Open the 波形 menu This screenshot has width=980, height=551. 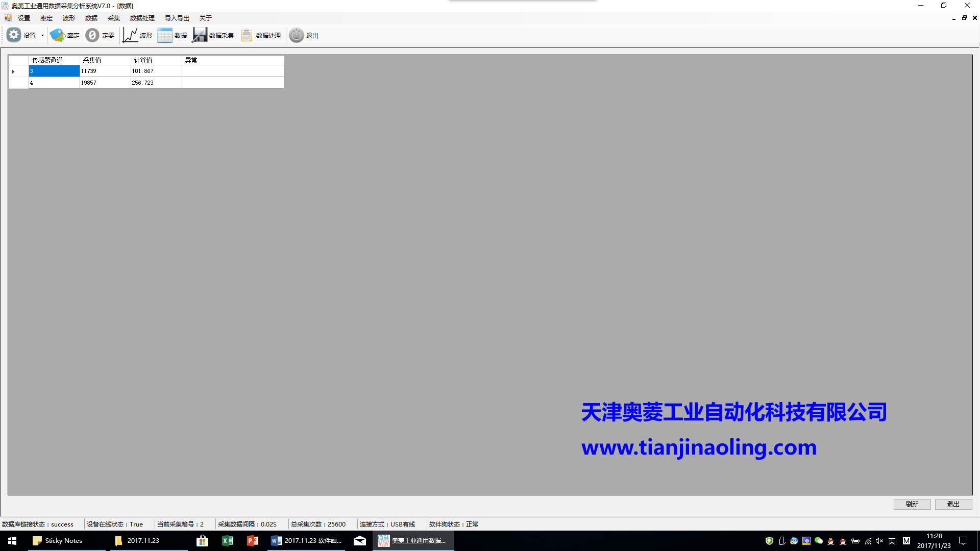point(69,18)
